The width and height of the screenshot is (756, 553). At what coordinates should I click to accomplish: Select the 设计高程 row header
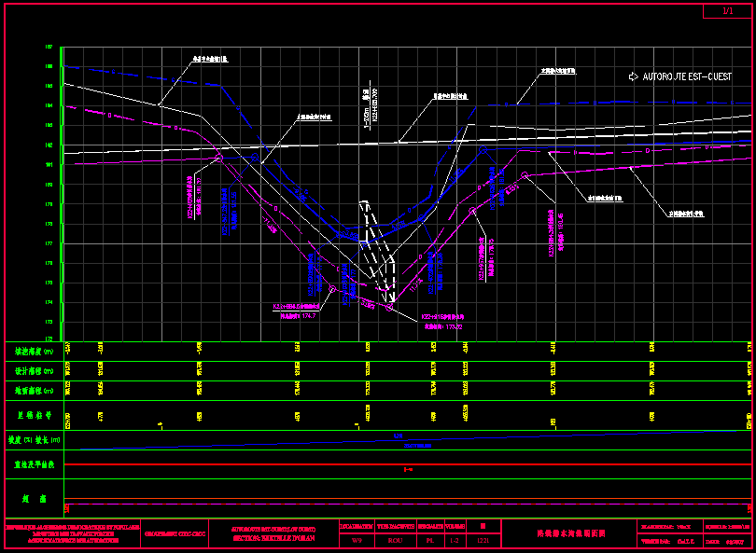34,371
